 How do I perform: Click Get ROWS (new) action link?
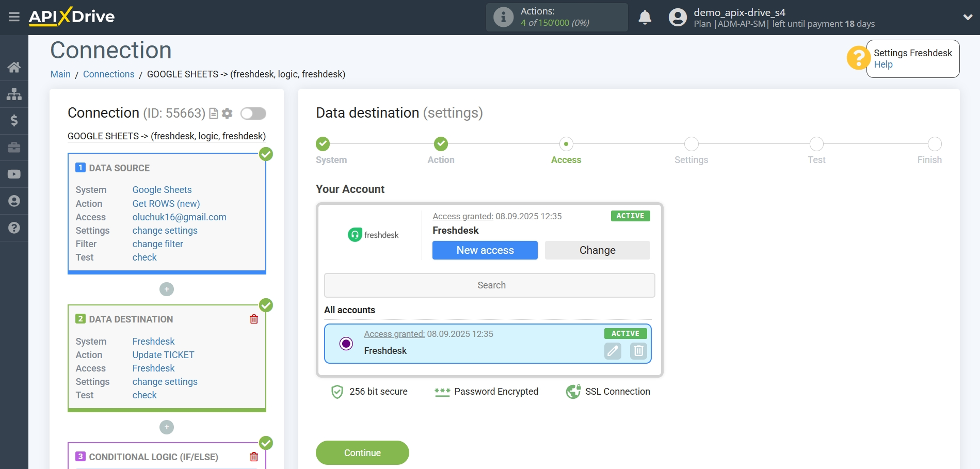166,204
